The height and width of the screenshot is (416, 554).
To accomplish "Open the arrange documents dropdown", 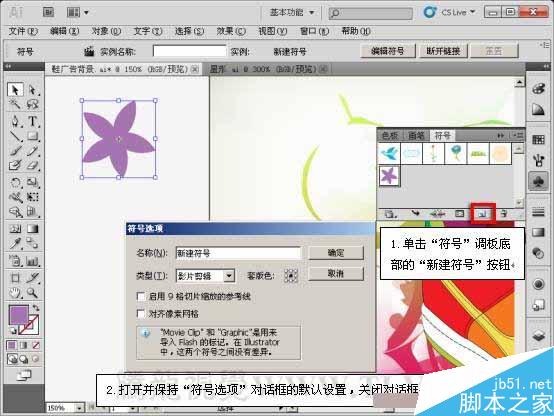I will click(x=78, y=13).
